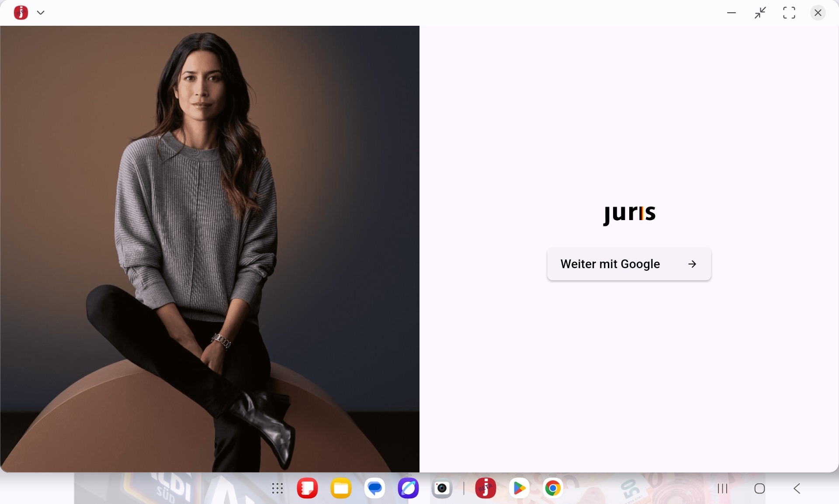Open the blue Messages app in the taskbar
Image resolution: width=839 pixels, height=504 pixels.
point(375,488)
